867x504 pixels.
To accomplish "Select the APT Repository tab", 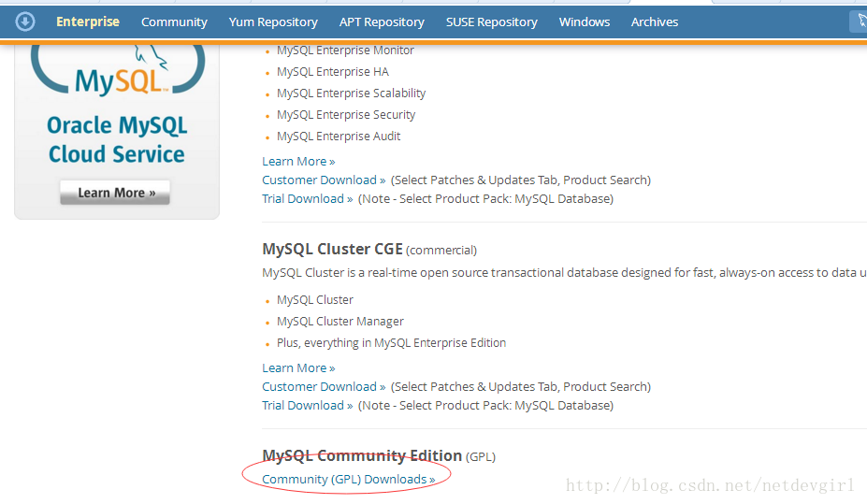I will [x=382, y=22].
